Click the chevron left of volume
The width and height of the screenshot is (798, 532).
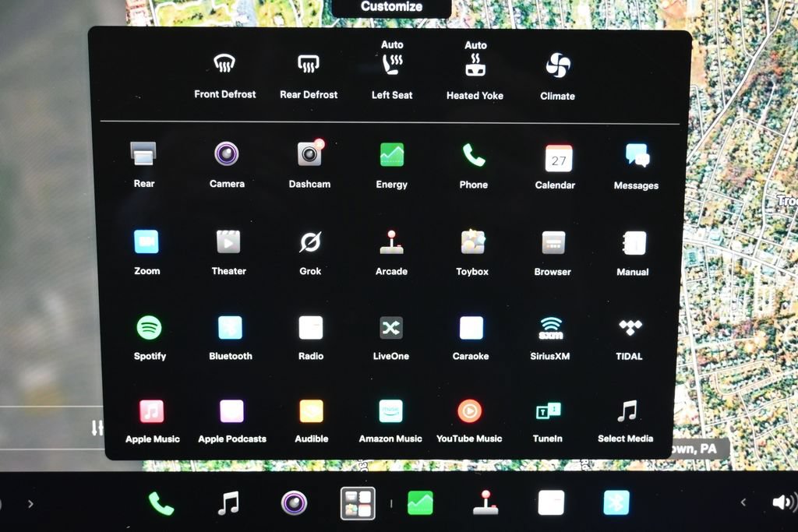[743, 502]
